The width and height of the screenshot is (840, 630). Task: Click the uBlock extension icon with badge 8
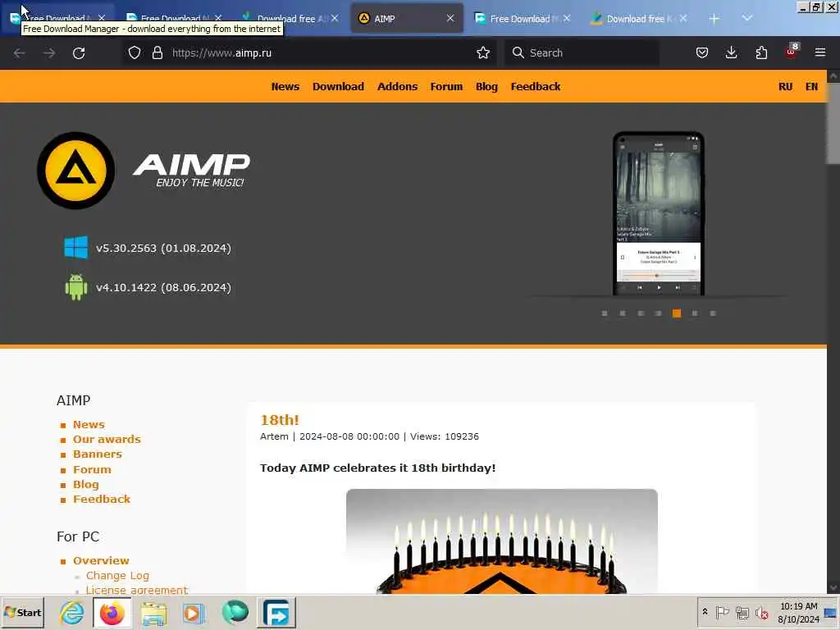[x=792, y=52]
